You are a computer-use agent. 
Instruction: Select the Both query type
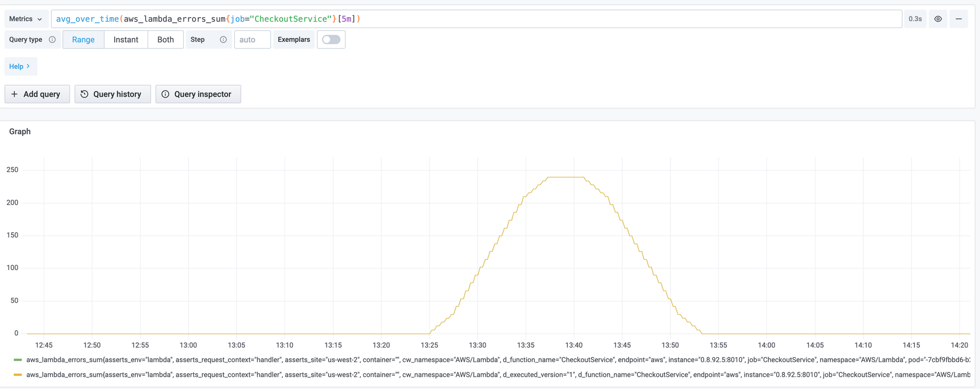click(166, 40)
